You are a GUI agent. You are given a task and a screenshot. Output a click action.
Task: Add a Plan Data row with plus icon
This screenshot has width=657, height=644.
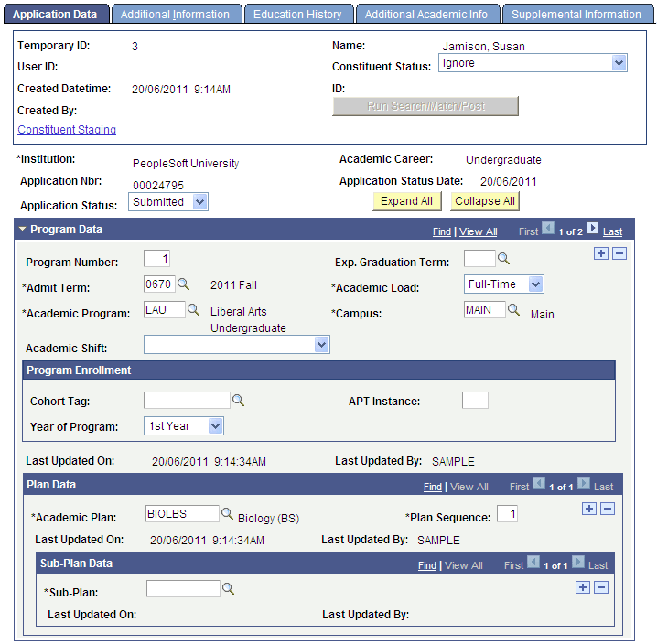point(589,509)
